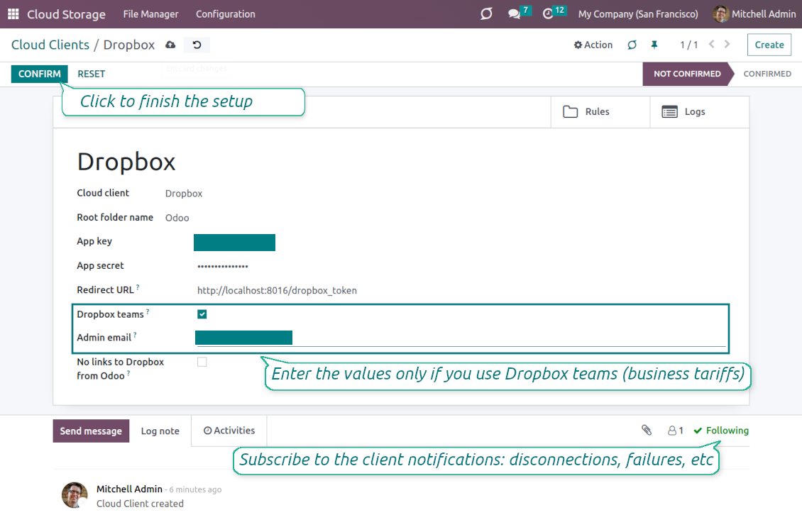This screenshot has height=532, width=802.
Task: Open conversations messages icon with 7 badge
Action: pyautogui.click(x=519, y=13)
